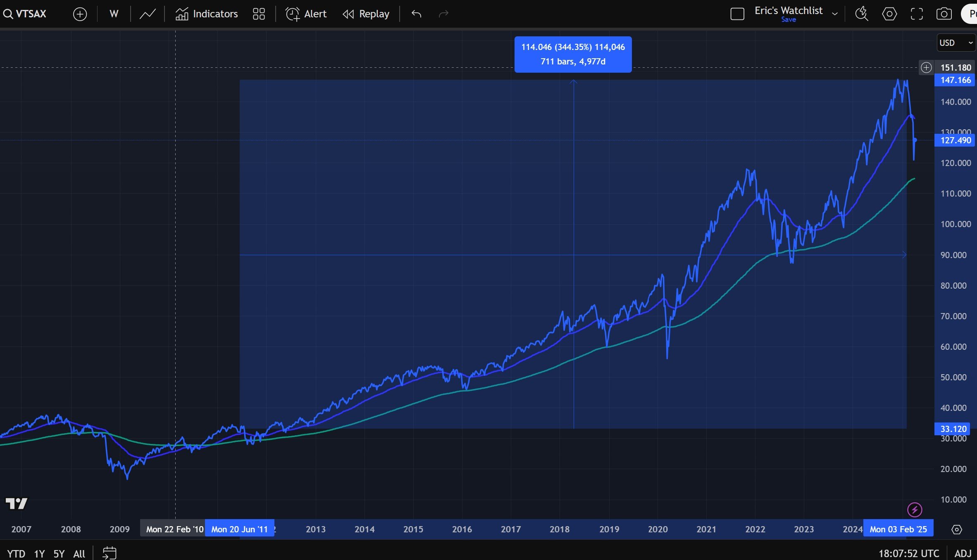
Task: Open the go-to-date calendar icon
Action: click(110, 553)
